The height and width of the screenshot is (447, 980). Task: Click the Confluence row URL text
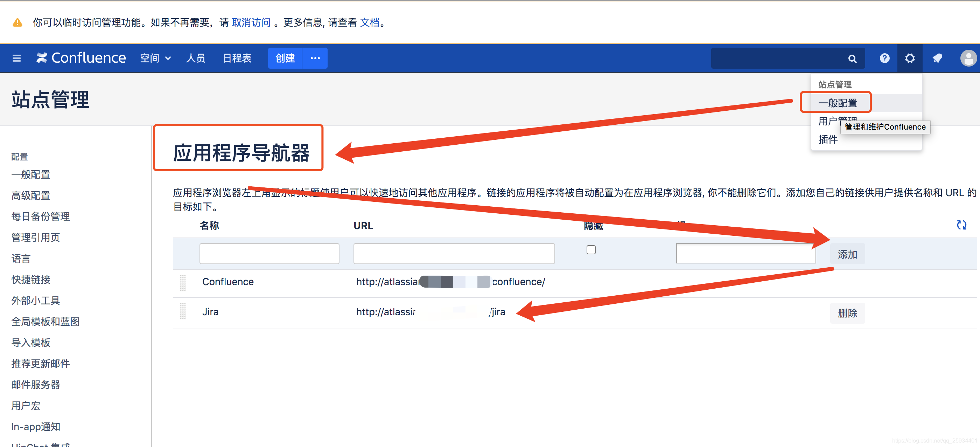[450, 282]
